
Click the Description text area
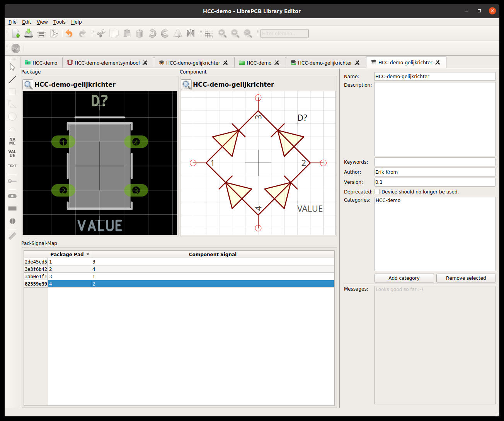coord(435,119)
